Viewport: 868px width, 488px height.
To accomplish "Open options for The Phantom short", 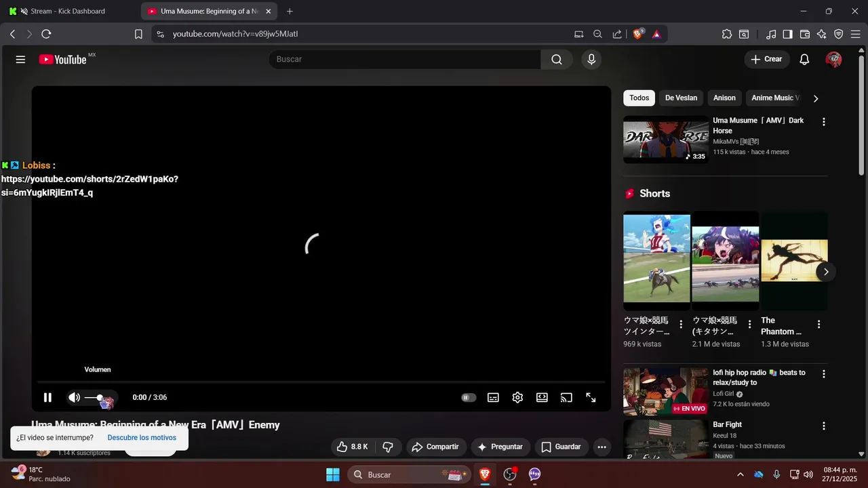I will 818,325.
